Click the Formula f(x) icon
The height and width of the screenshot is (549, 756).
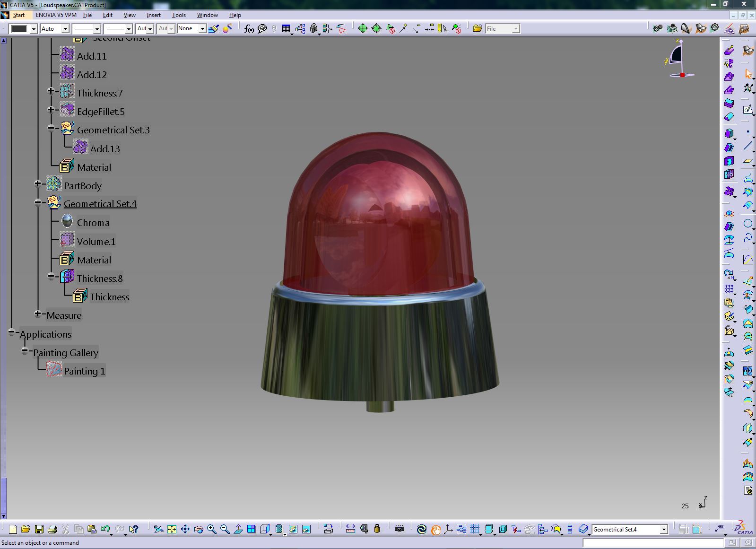pyautogui.click(x=249, y=29)
